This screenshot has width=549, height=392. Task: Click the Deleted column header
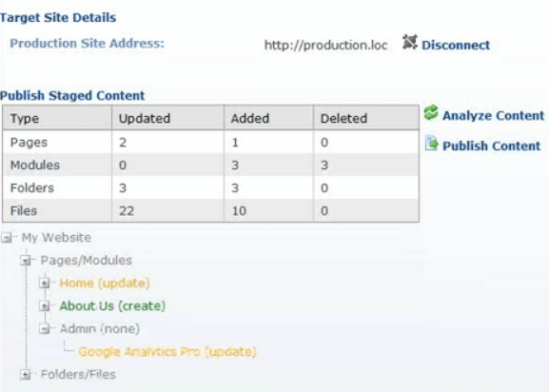[343, 118]
